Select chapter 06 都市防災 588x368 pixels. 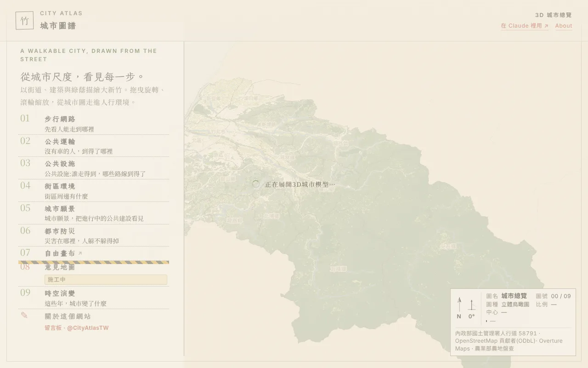pyautogui.click(x=94, y=236)
